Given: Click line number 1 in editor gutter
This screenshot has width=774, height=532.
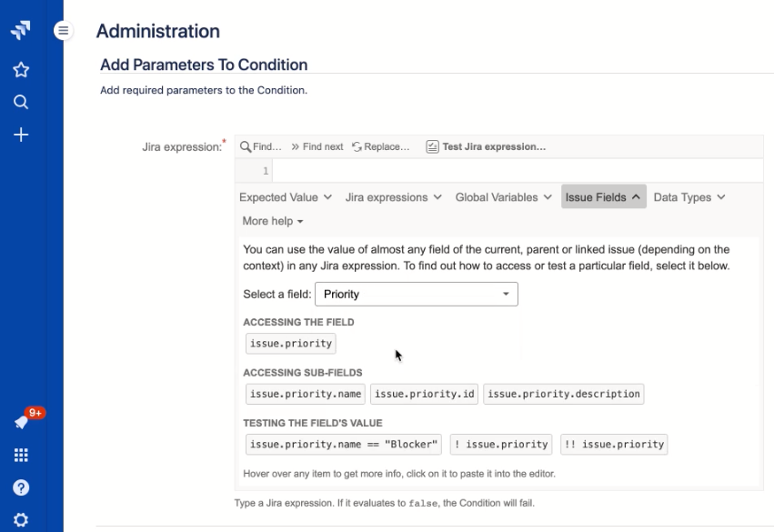Looking at the screenshot, I should click(x=266, y=171).
